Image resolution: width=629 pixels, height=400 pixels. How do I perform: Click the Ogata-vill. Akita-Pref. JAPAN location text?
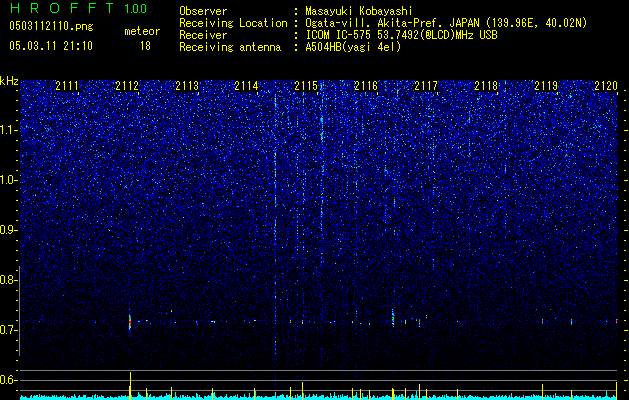[446, 23]
